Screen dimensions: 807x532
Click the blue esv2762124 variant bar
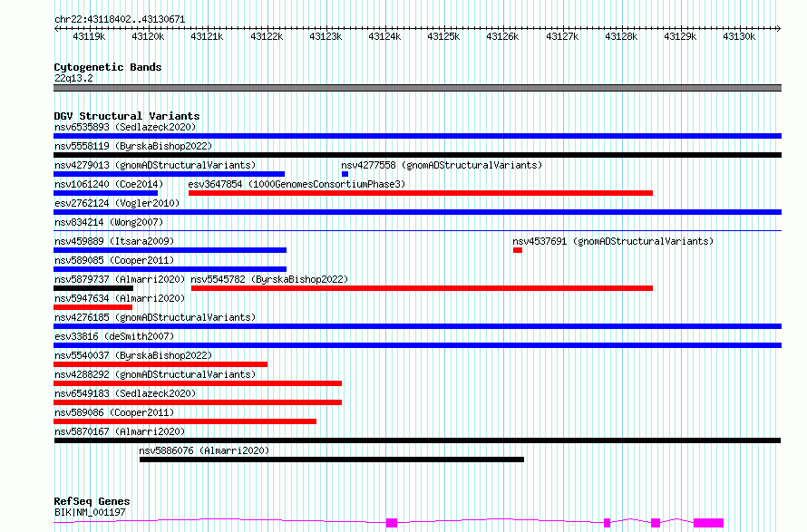point(417,212)
